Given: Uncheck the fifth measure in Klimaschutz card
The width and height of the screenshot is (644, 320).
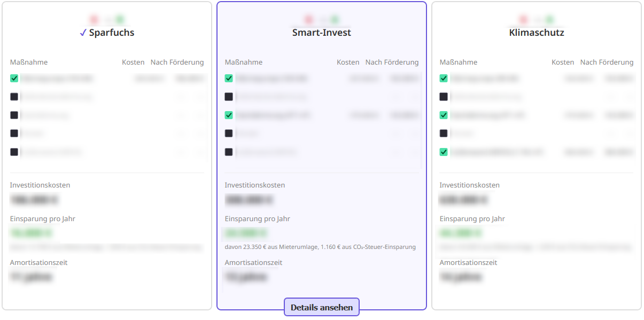Looking at the screenshot, I should click(x=444, y=152).
